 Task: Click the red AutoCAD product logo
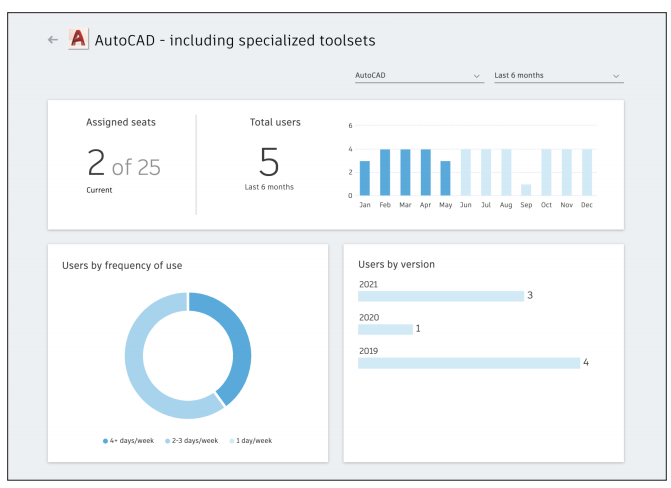[78, 39]
